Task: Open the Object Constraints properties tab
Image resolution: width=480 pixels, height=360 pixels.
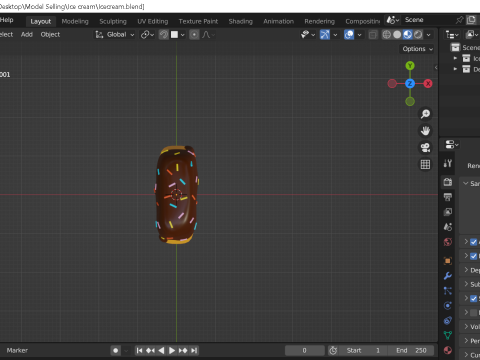Action: click(448, 320)
